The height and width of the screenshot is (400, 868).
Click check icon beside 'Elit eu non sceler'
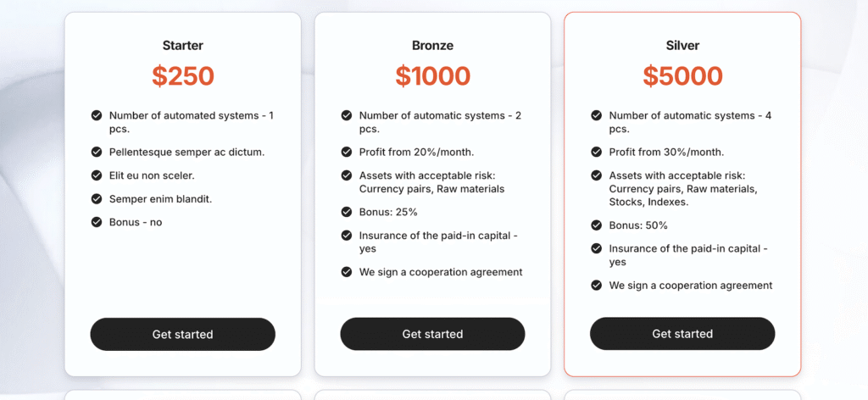point(97,175)
